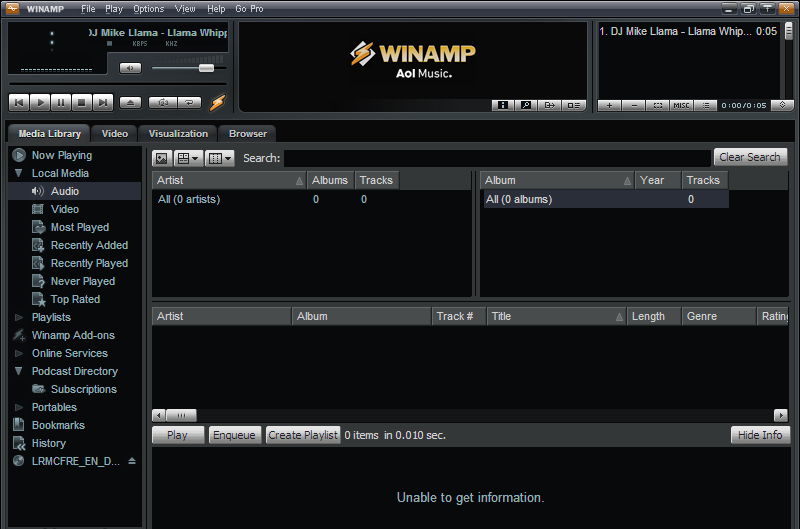This screenshot has height=529, width=800.
Task: Open the view mode dropdown near Search
Action: (188, 158)
